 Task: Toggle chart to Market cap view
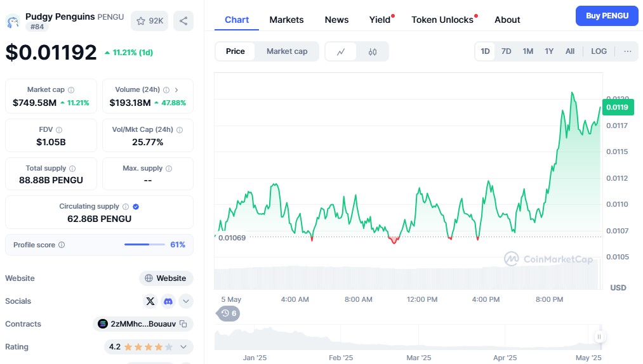287,51
